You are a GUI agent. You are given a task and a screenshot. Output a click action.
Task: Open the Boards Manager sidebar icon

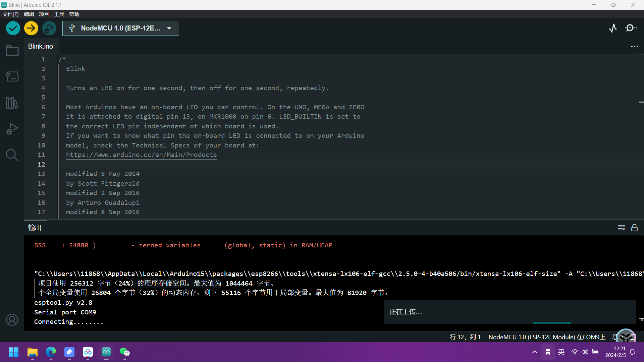(x=12, y=76)
